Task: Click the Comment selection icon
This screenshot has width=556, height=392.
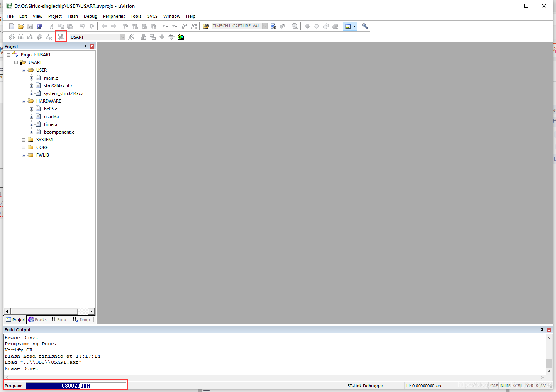Action: (185, 26)
